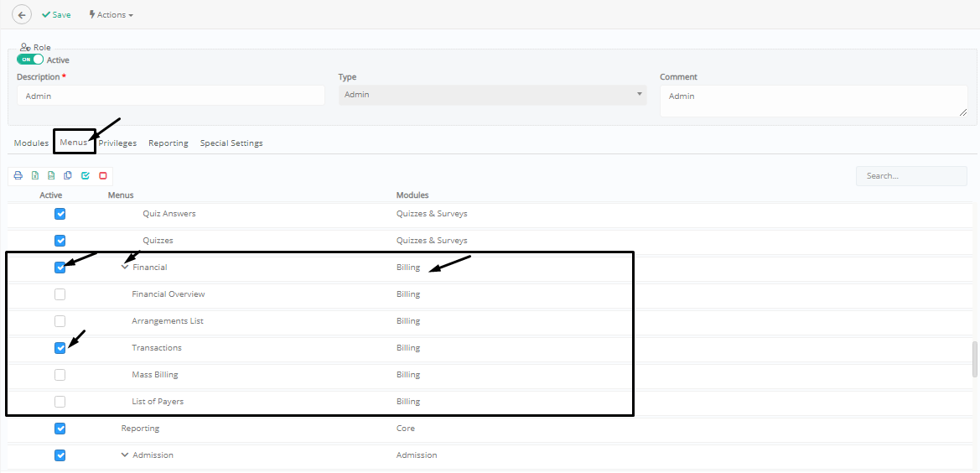Image resolution: width=980 pixels, height=473 pixels.
Task: Open the Type dropdown
Action: click(492, 95)
